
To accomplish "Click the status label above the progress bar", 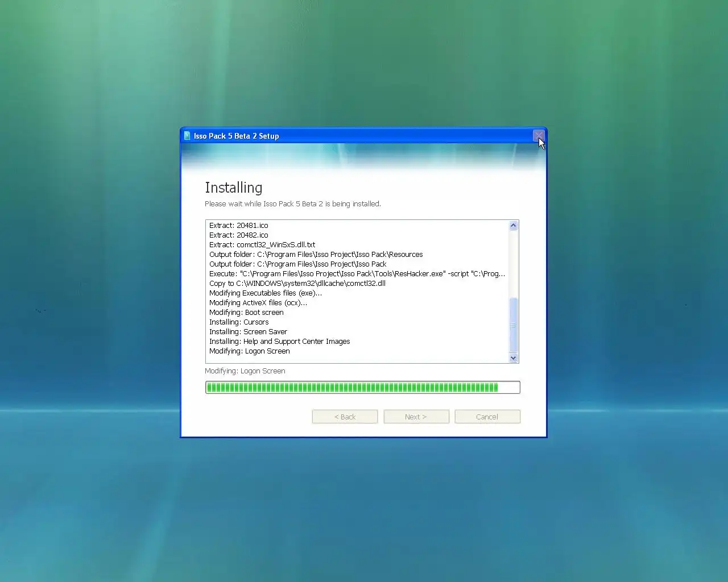I will [x=245, y=371].
